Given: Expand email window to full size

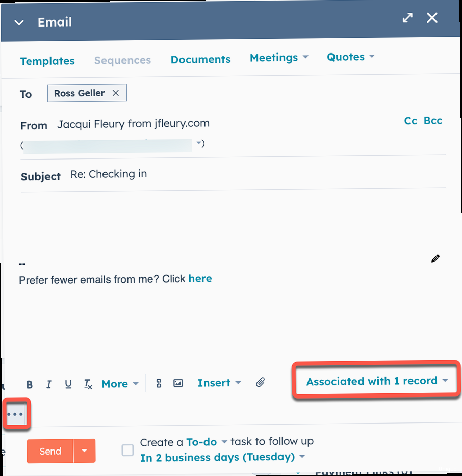Looking at the screenshot, I should pyautogui.click(x=407, y=18).
